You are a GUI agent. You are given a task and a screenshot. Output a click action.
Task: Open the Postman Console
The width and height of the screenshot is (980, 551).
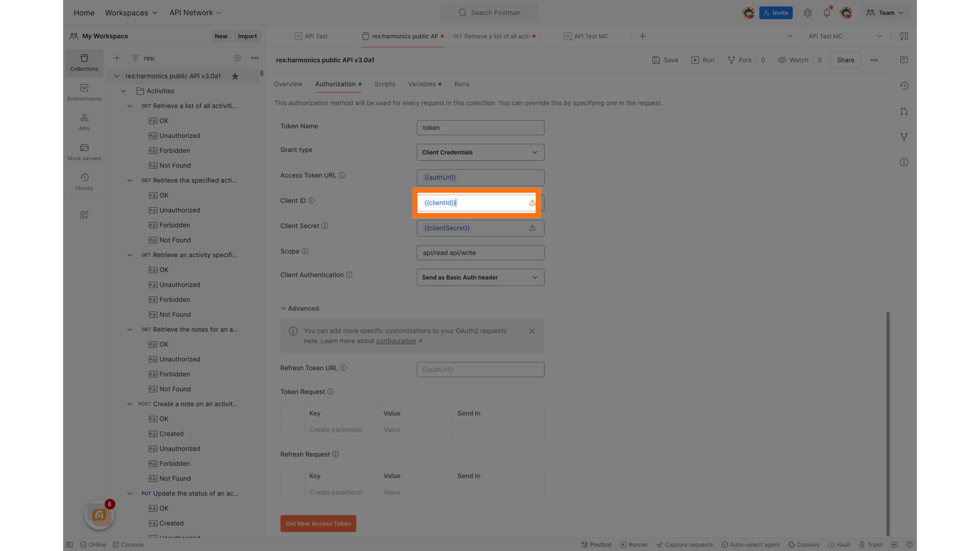pos(128,544)
